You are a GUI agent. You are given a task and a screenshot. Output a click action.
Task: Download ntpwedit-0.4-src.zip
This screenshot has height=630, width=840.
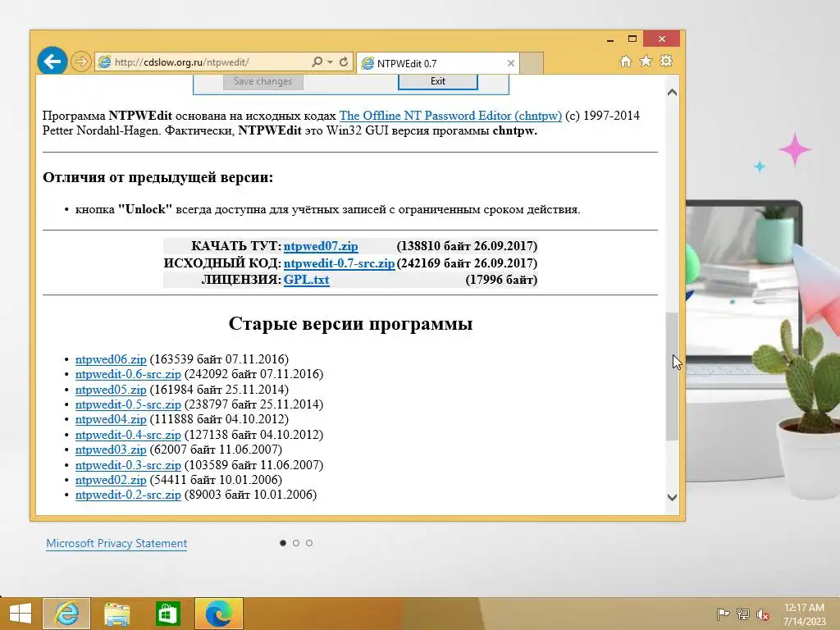(x=128, y=435)
